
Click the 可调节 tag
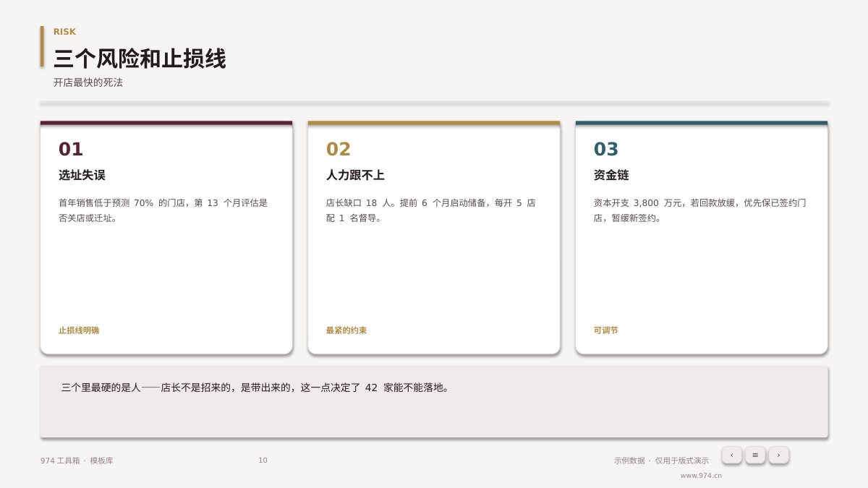(x=606, y=330)
